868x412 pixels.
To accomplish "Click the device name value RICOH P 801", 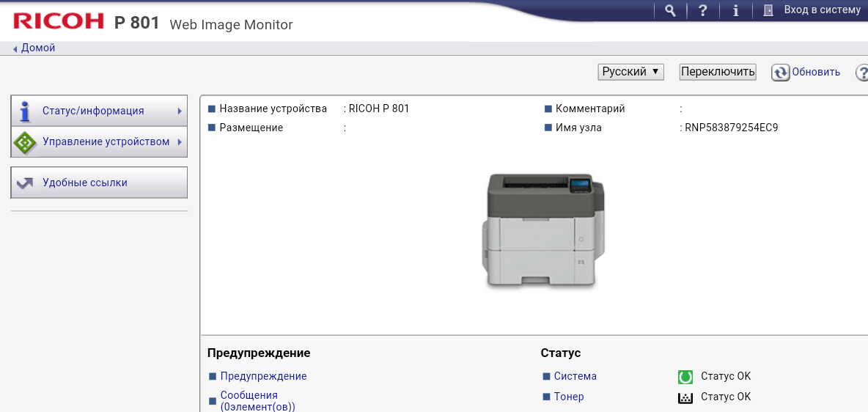I will [379, 108].
